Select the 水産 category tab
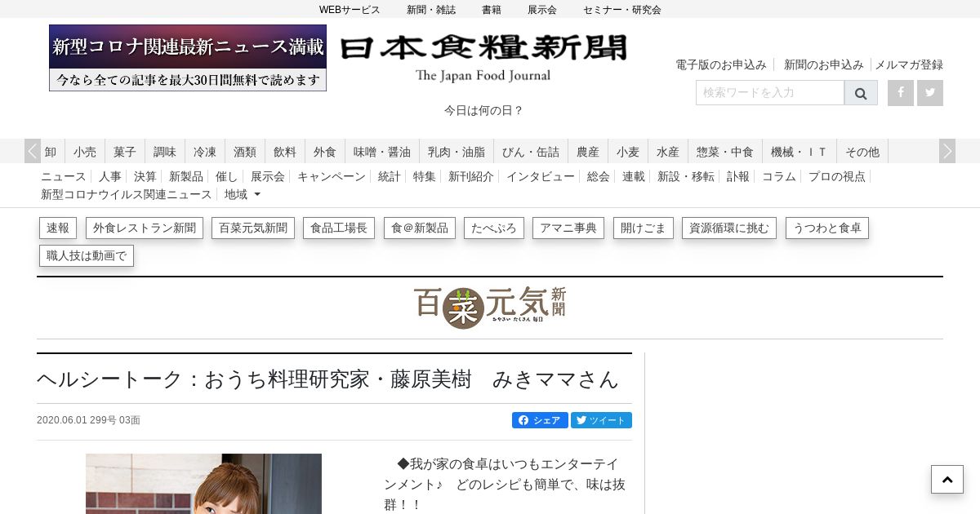 pyautogui.click(x=668, y=152)
